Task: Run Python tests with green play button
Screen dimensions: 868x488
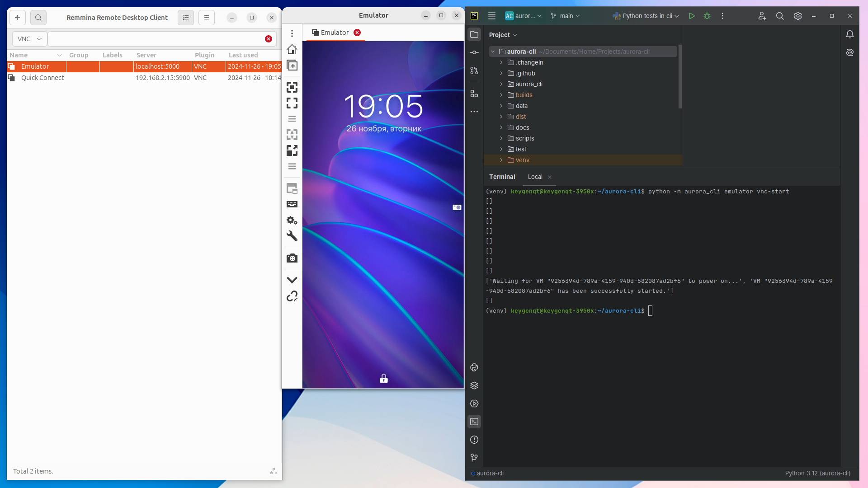Action: [691, 16]
